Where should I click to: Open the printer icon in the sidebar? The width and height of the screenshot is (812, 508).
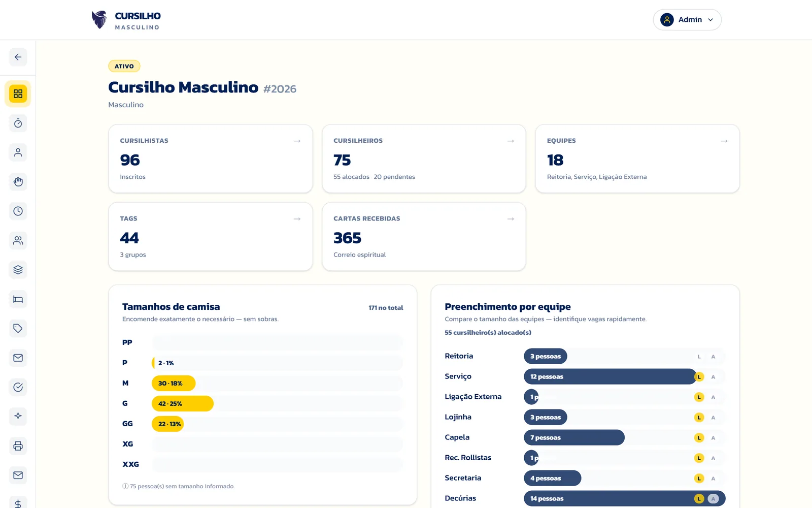coord(18,446)
